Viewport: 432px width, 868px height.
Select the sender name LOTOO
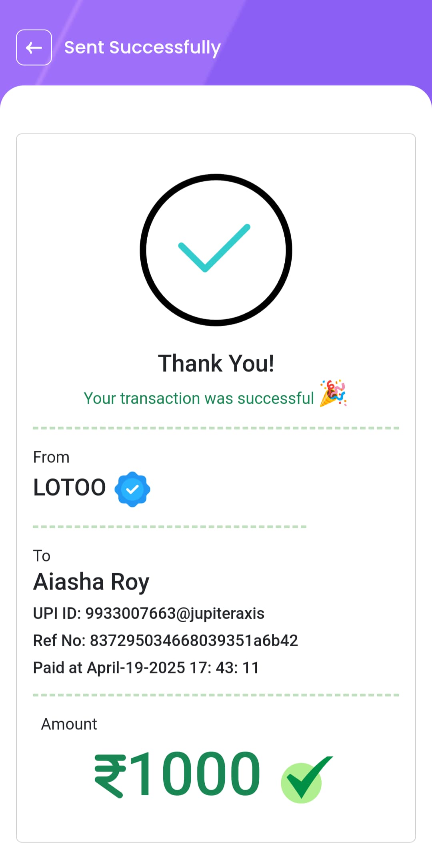70,488
